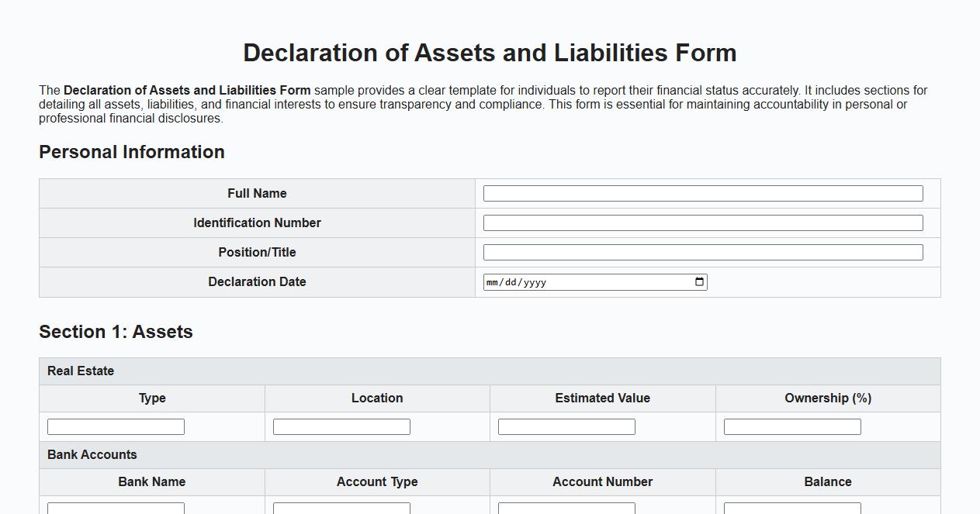Click the Estimated Value input box
This screenshot has height=514, width=980.
click(566, 426)
